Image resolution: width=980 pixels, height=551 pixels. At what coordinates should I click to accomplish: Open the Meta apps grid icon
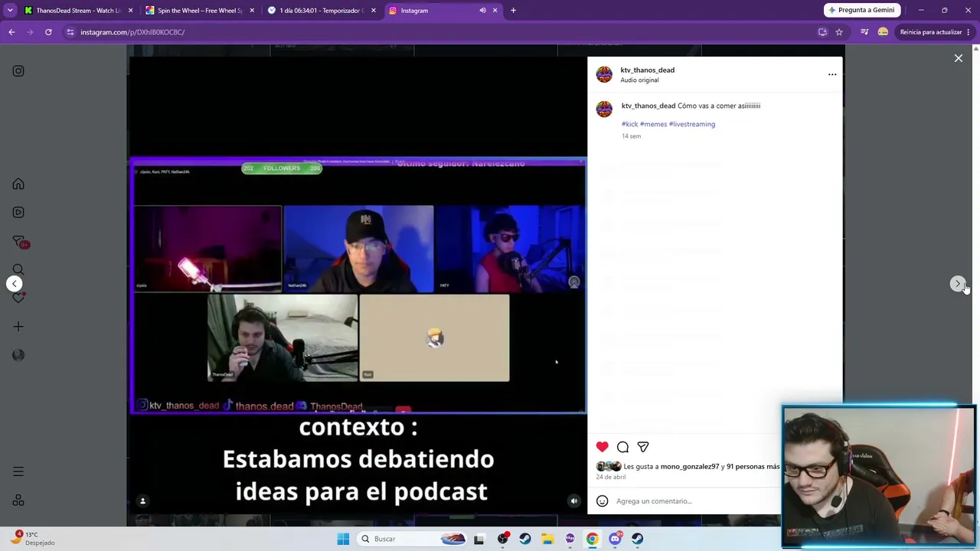click(18, 500)
